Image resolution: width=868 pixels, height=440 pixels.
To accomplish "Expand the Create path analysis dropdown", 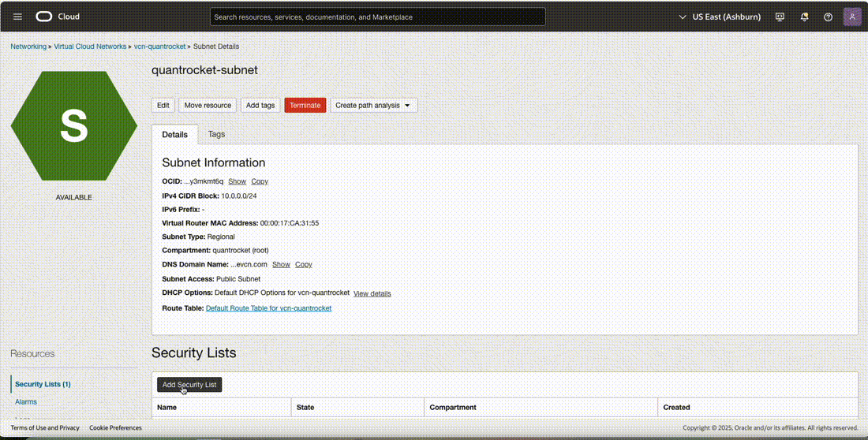I will tap(374, 105).
